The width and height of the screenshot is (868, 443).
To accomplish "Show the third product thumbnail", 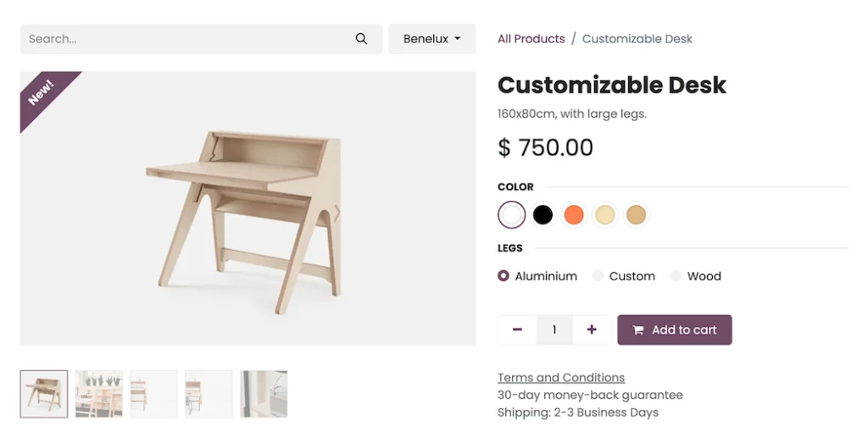I will point(153,394).
